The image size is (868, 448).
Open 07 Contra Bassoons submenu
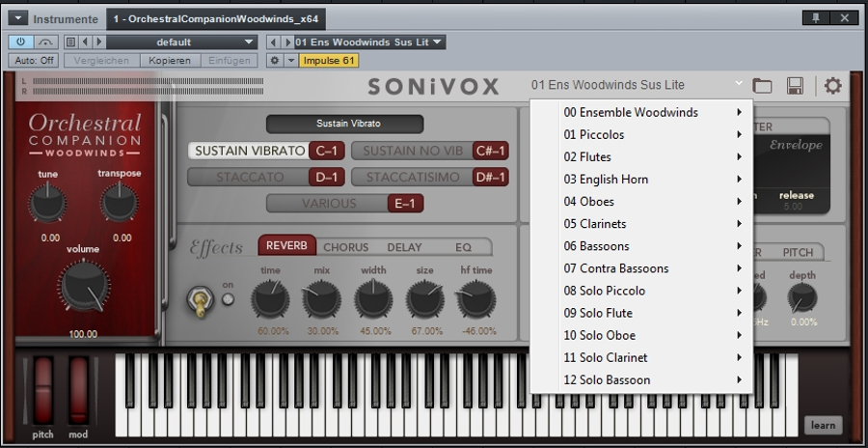pos(641,268)
